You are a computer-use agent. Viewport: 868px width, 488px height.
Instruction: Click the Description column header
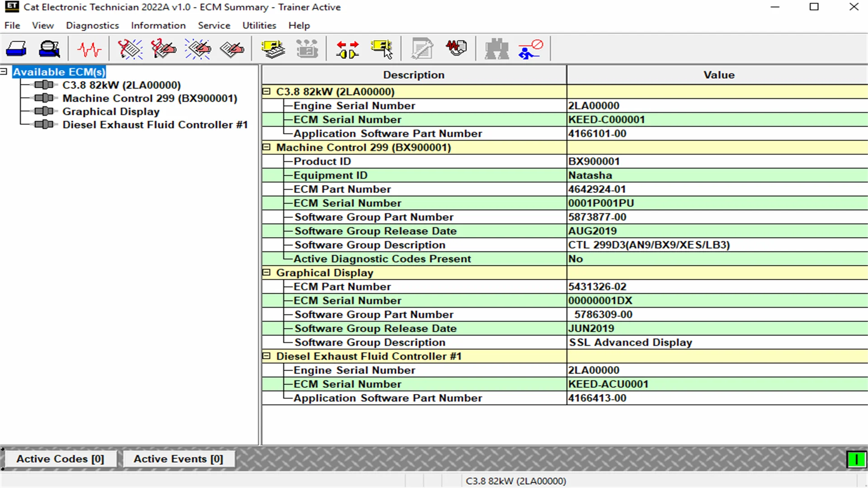[414, 75]
